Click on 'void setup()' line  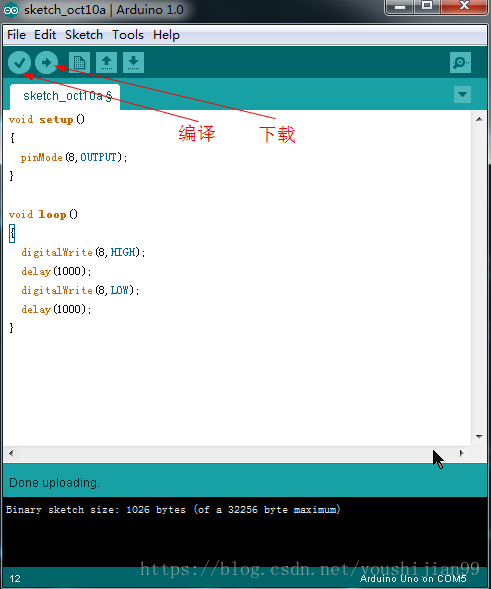point(47,119)
